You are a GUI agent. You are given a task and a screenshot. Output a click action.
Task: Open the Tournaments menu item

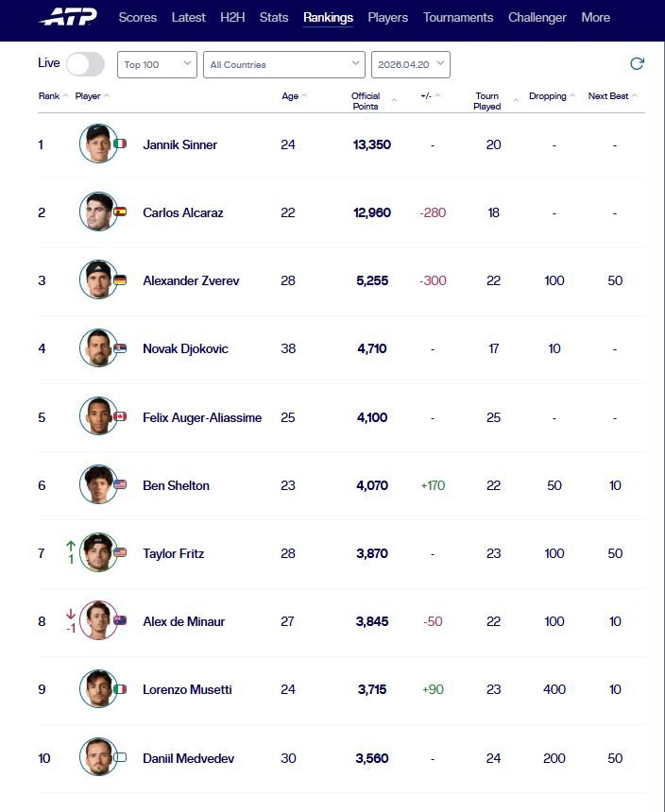pos(458,18)
